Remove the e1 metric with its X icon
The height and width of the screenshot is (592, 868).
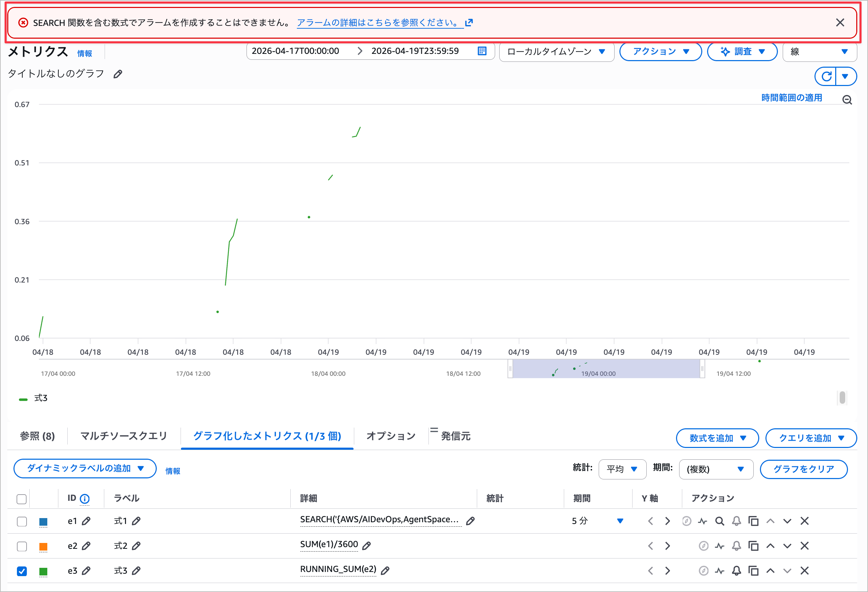pyautogui.click(x=805, y=521)
